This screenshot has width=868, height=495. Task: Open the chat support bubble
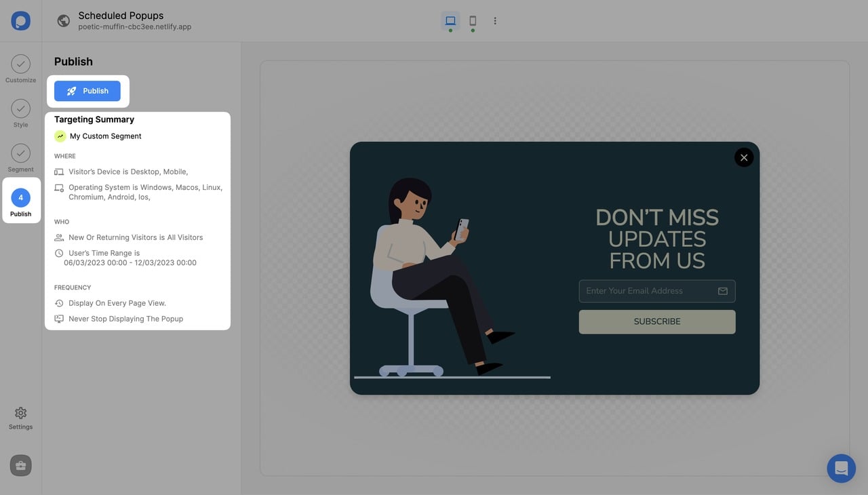(842, 468)
